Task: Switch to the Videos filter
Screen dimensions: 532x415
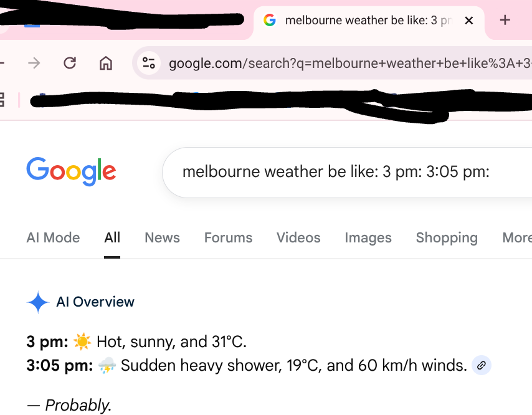Action: click(x=298, y=237)
